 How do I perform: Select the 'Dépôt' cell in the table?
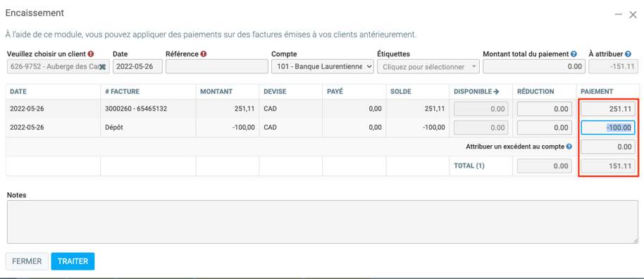114,128
